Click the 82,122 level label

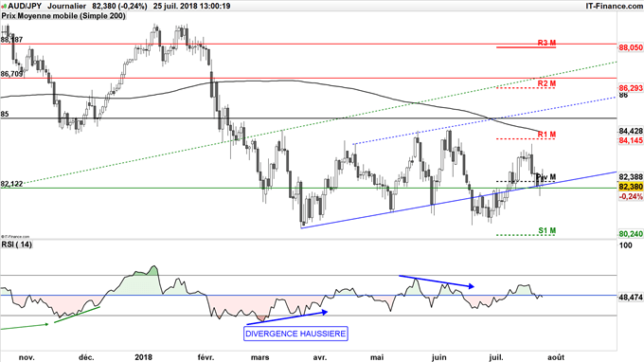coord(11,184)
